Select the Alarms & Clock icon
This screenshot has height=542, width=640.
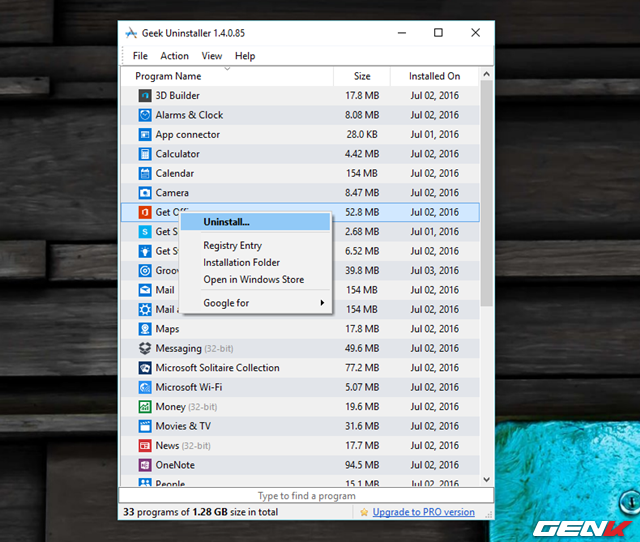(x=145, y=115)
